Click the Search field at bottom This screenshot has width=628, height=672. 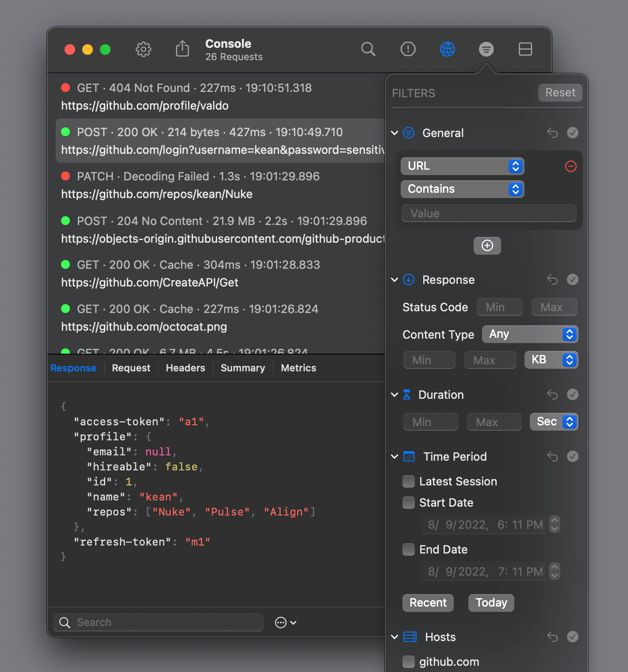[158, 622]
